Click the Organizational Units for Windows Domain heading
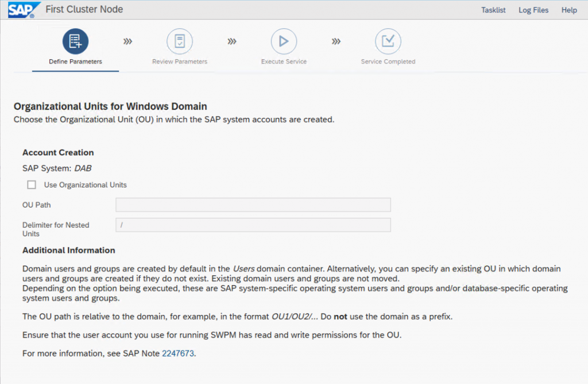The width and height of the screenshot is (588, 384). click(x=110, y=106)
